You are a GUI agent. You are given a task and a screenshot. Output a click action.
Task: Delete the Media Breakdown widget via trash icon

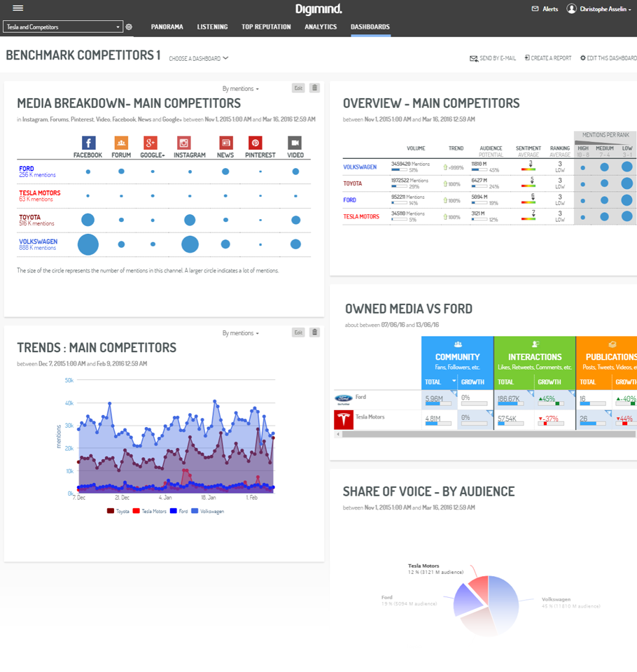[314, 88]
